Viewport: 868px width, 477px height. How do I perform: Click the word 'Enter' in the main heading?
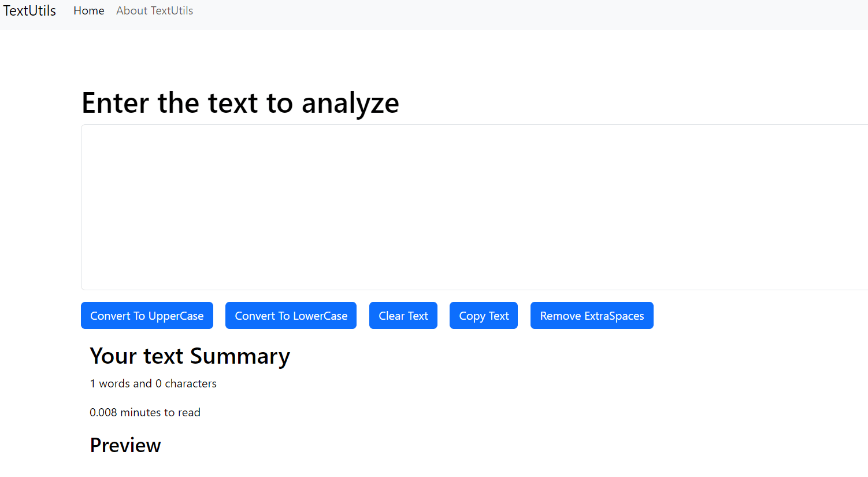116,103
